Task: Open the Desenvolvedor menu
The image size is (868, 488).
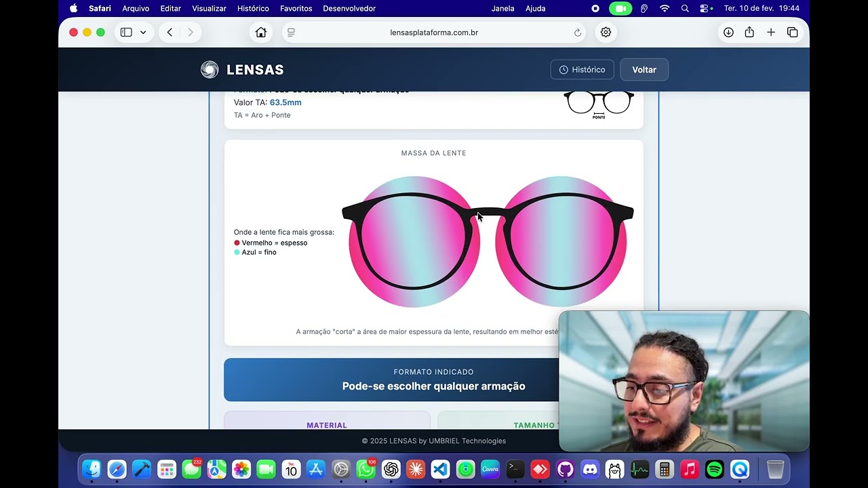Action: [x=349, y=8]
